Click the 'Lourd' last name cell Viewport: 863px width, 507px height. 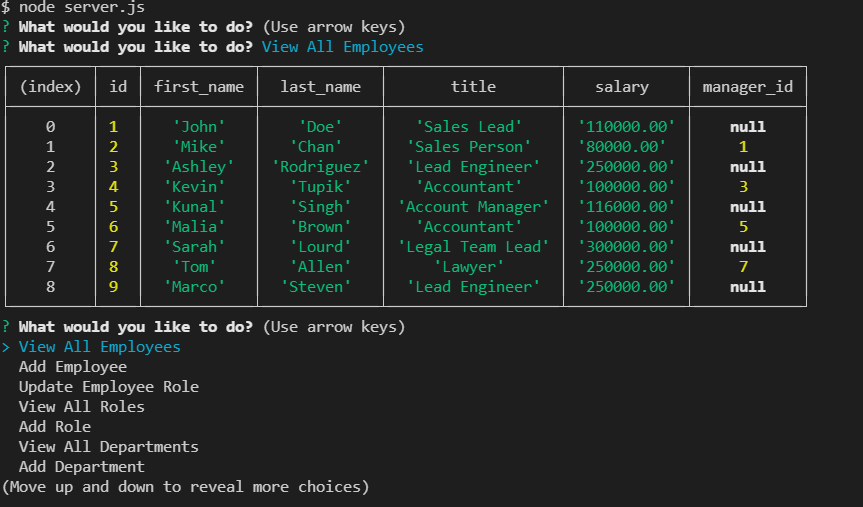[x=320, y=247]
